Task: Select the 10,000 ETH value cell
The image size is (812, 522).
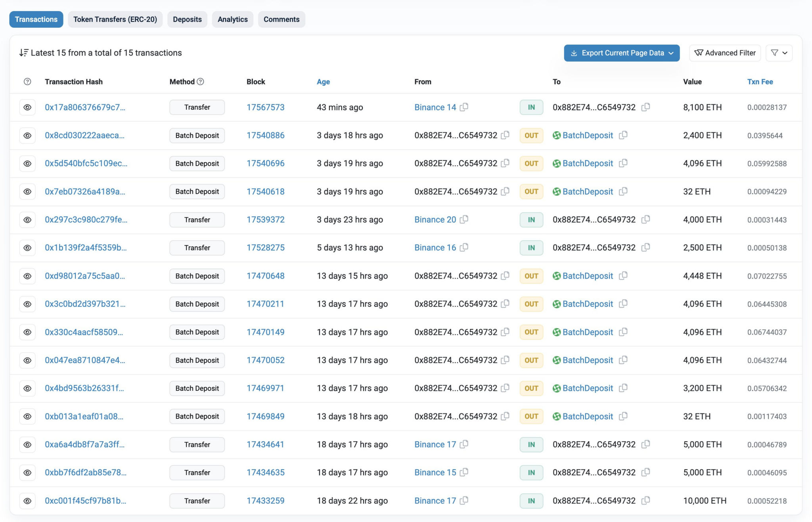Action: click(705, 501)
